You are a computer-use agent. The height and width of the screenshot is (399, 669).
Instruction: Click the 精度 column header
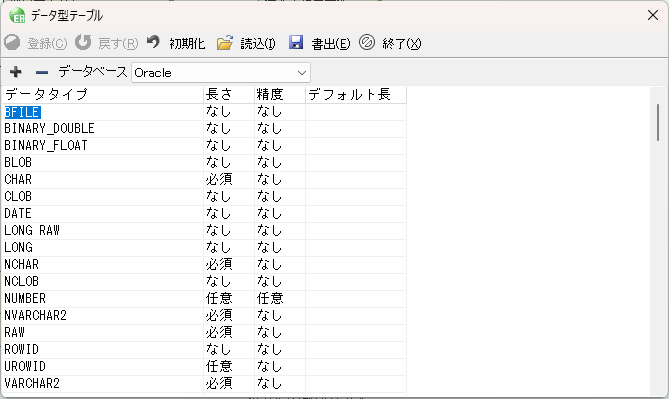280,95
